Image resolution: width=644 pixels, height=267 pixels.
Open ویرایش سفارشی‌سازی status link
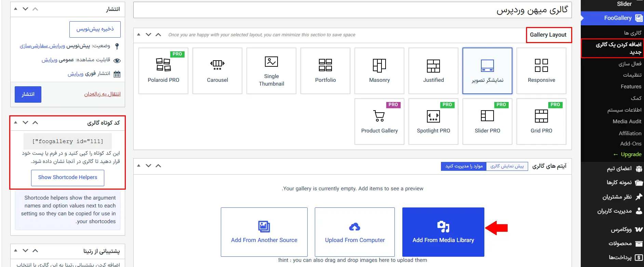pos(42,46)
